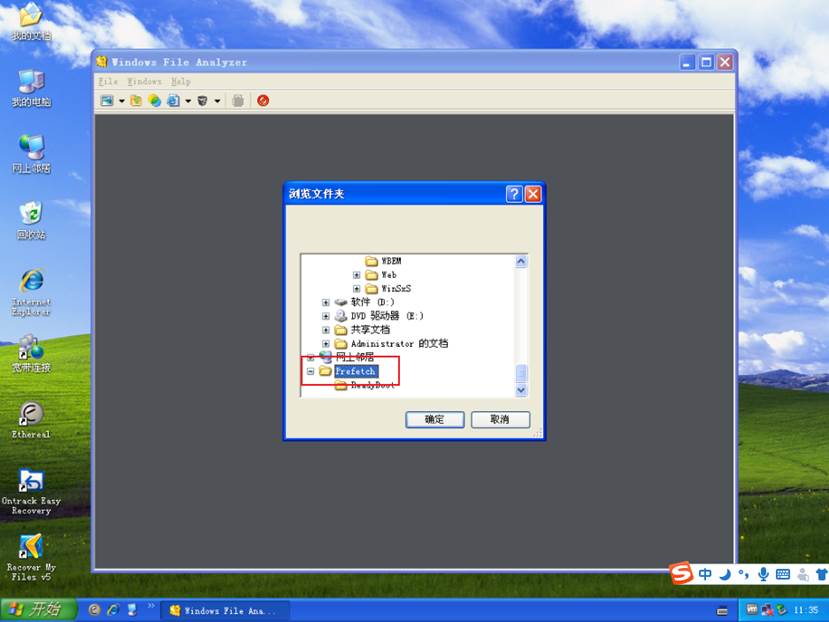This screenshot has width=829, height=622.
Task: Toggle the moon half-width icon on IME bar
Action: 724,574
